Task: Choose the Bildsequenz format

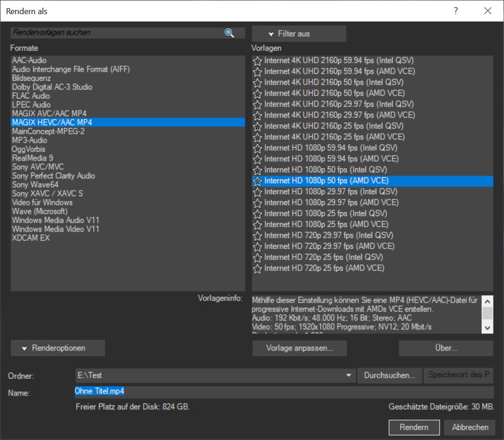Action: click(128, 78)
